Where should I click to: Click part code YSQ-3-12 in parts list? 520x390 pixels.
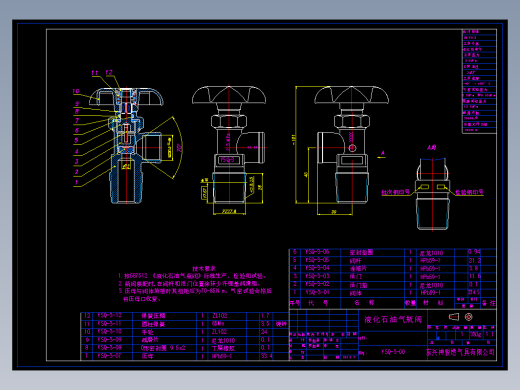coord(109,315)
